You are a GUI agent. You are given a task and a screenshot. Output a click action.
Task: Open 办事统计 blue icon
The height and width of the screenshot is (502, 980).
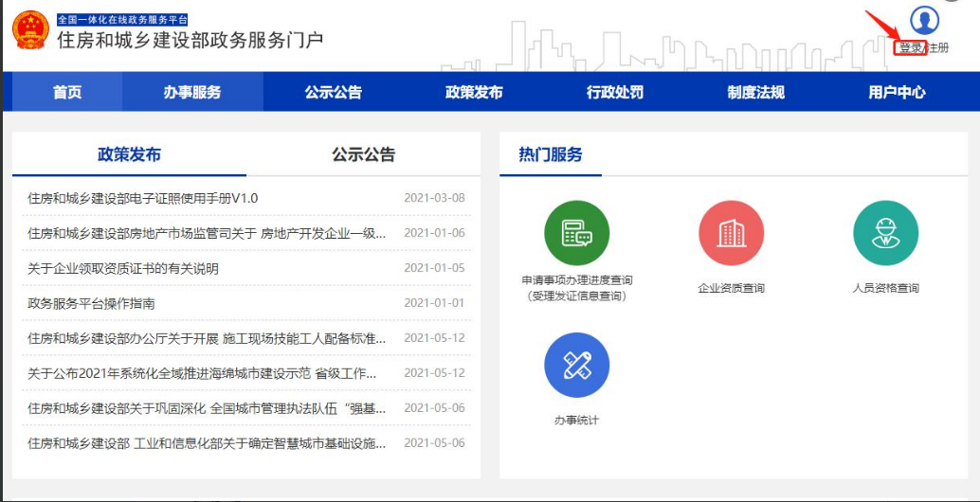576,365
